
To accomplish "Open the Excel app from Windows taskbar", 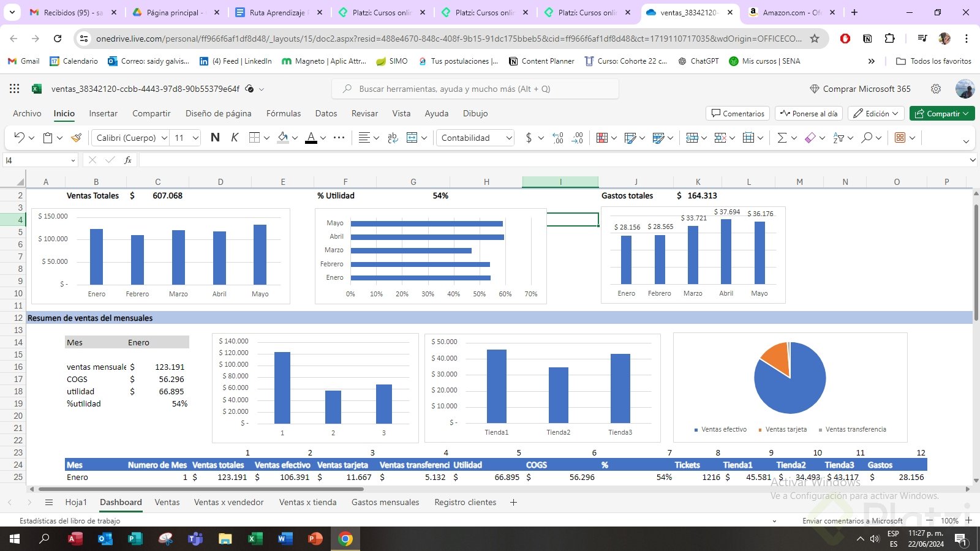I will [255, 539].
